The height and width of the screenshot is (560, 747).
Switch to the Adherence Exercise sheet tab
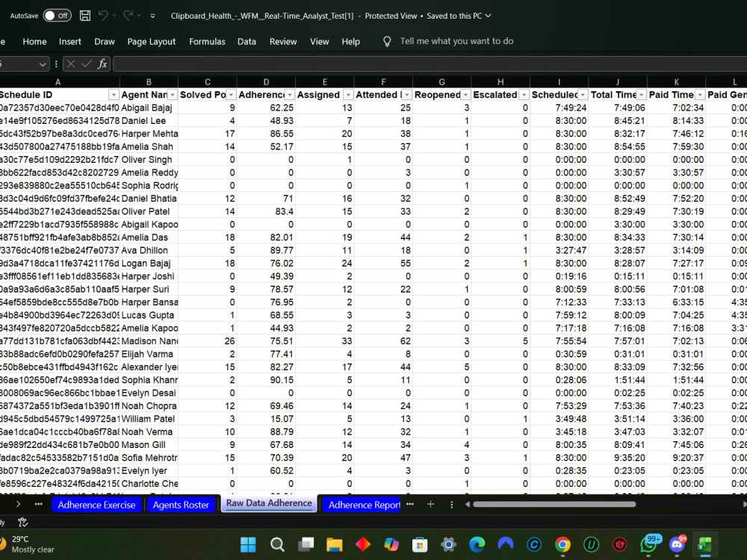point(96,505)
